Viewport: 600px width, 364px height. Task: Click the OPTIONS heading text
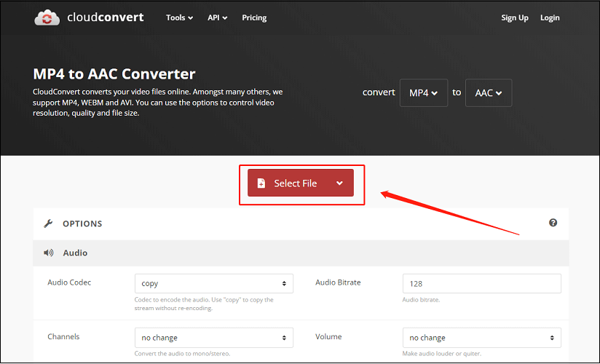click(x=82, y=224)
